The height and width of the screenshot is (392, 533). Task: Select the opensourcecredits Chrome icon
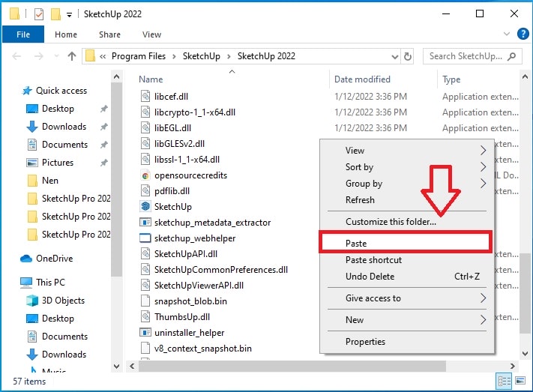145,175
